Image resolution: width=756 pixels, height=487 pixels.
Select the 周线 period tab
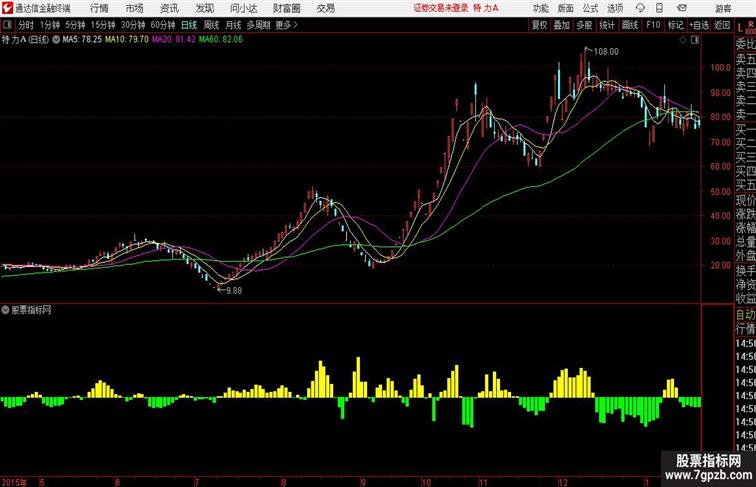211,25
